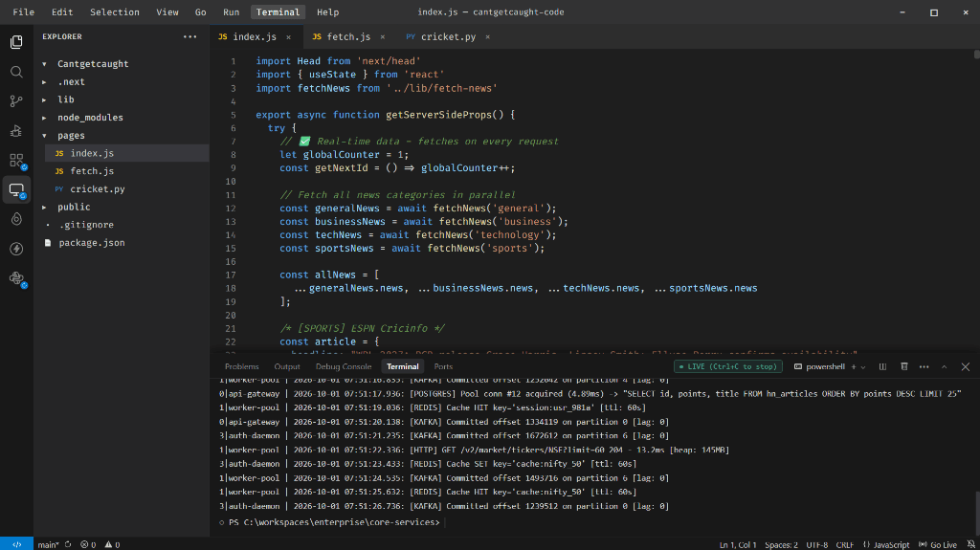Go to line via Ln 1, Col 1

[738, 544]
